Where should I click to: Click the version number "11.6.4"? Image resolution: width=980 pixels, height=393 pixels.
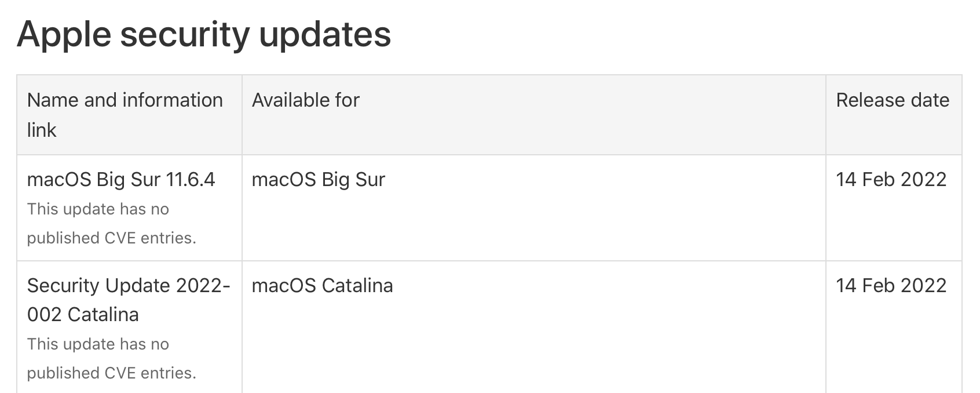(190, 180)
